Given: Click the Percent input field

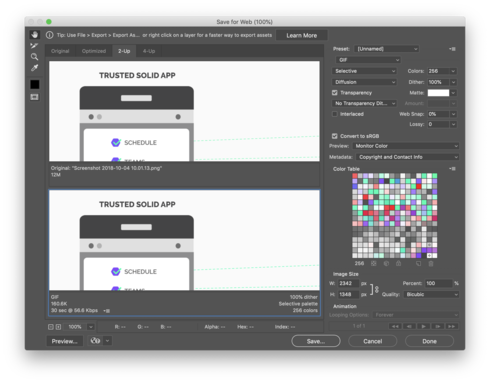Looking at the screenshot, I should tap(439, 283).
